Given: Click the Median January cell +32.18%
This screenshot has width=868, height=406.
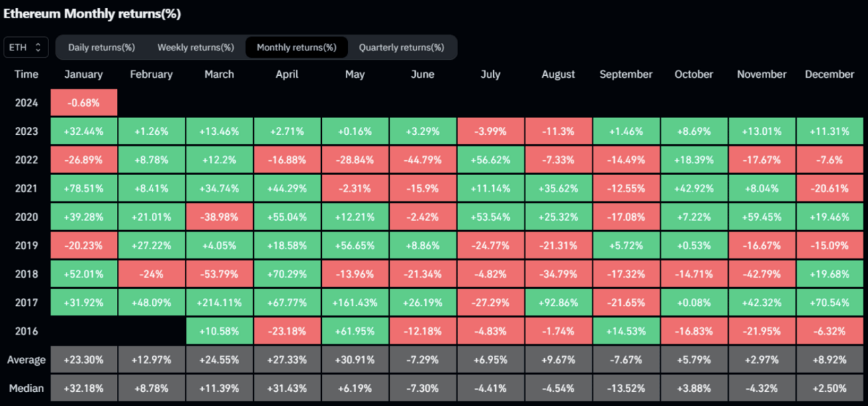Looking at the screenshot, I should tap(83, 388).
